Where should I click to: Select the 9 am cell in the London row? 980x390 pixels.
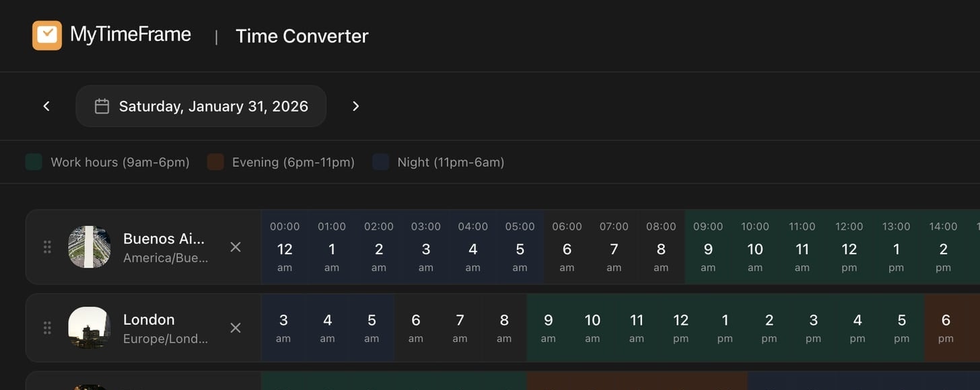click(x=548, y=327)
